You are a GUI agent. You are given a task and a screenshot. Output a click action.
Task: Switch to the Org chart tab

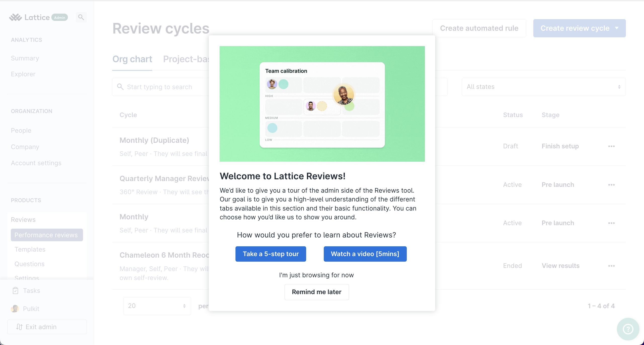coord(132,59)
